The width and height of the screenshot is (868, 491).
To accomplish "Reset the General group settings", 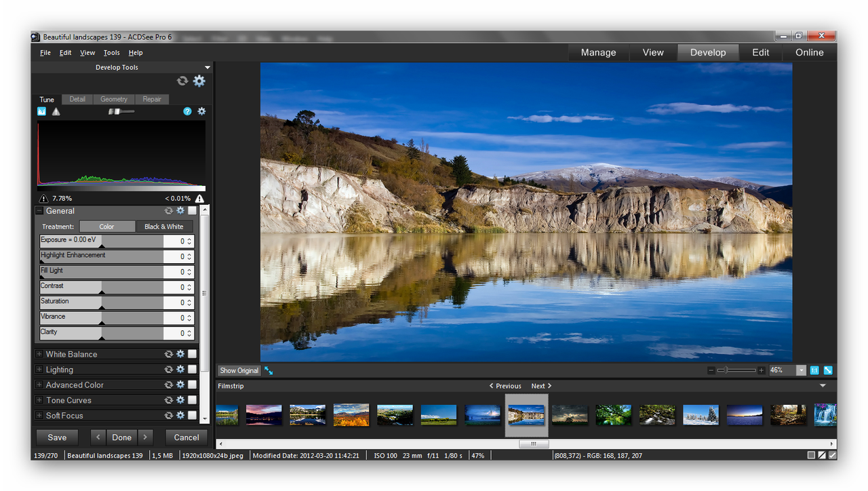I will [168, 211].
